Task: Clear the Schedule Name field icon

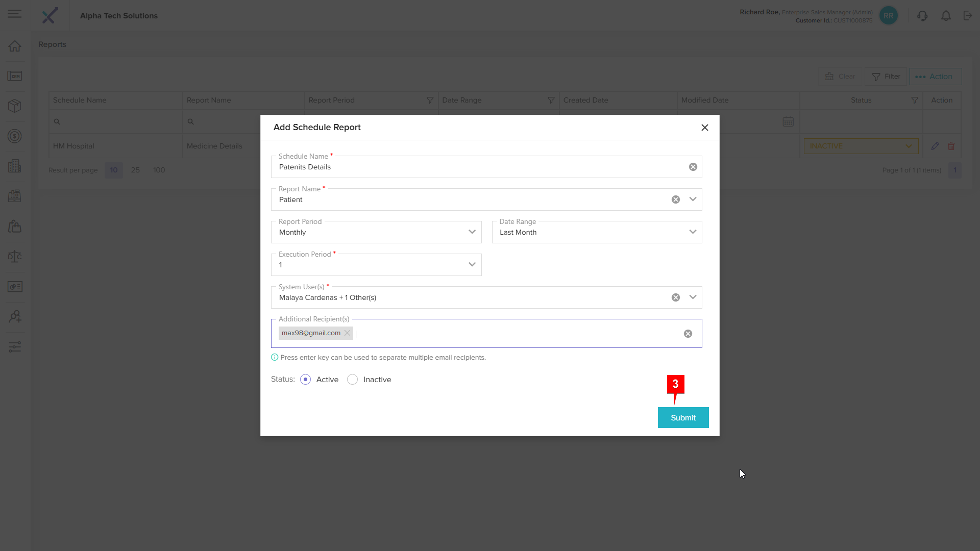Action: (693, 167)
